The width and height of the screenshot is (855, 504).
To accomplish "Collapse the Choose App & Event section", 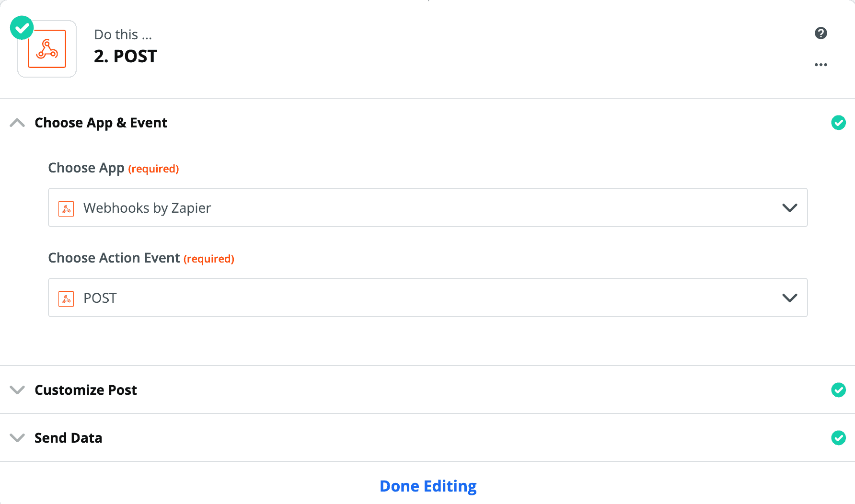I will click(17, 123).
